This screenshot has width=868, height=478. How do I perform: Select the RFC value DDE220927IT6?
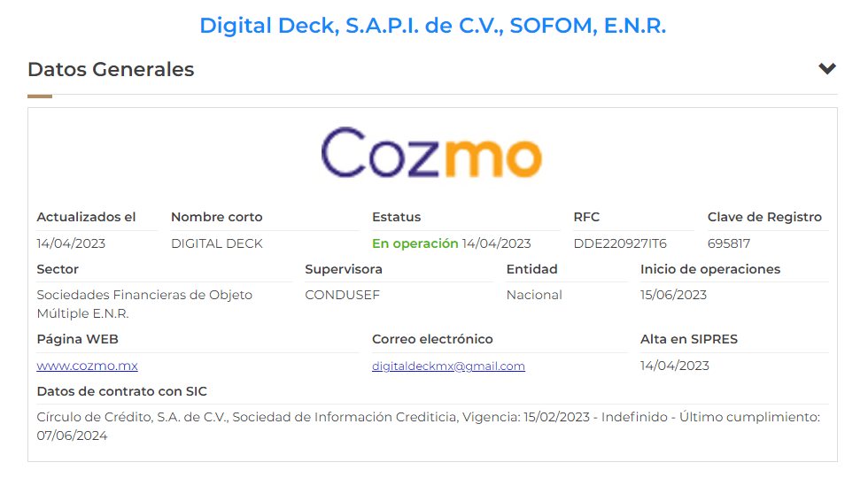pyautogui.click(x=620, y=243)
